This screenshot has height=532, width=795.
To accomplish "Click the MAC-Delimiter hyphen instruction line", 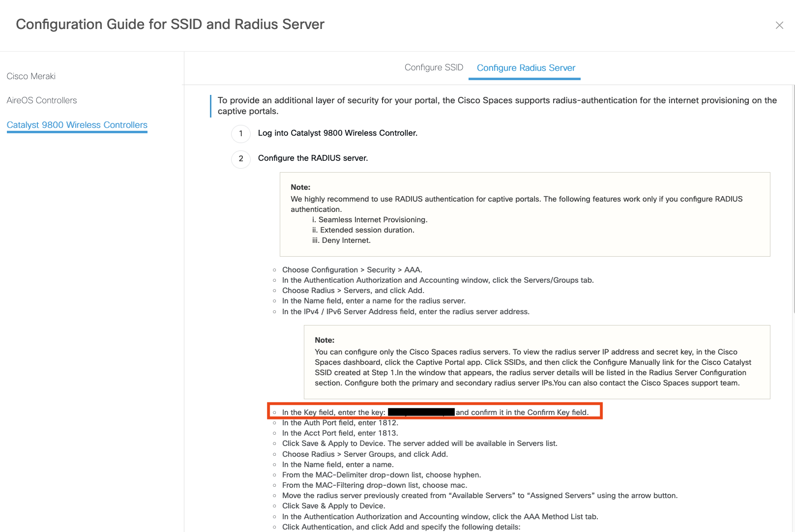I will pyautogui.click(x=382, y=475).
